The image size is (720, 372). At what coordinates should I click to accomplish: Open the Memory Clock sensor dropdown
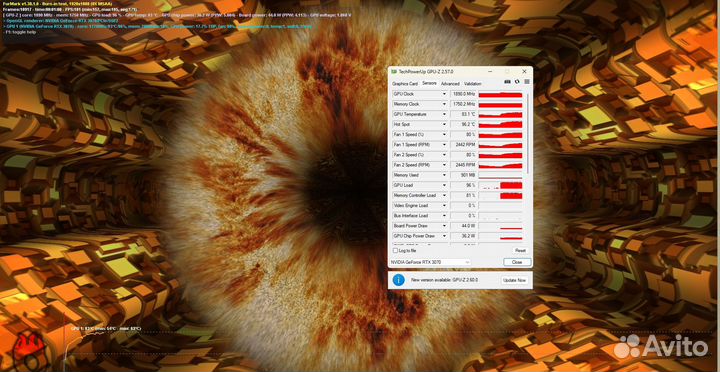coord(444,104)
